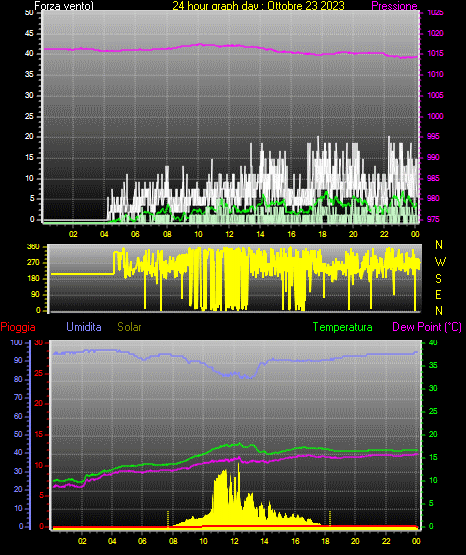This screenshot has height=555, width=466.
Task: Click the 12 hour tick on wind chart
Action: point(229,234)
